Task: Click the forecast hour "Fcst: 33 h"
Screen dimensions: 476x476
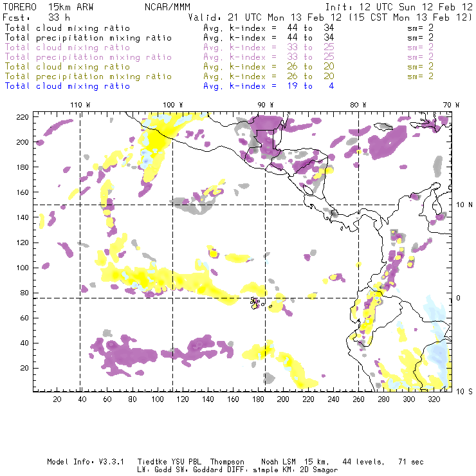Action: (x=36, y=17)
